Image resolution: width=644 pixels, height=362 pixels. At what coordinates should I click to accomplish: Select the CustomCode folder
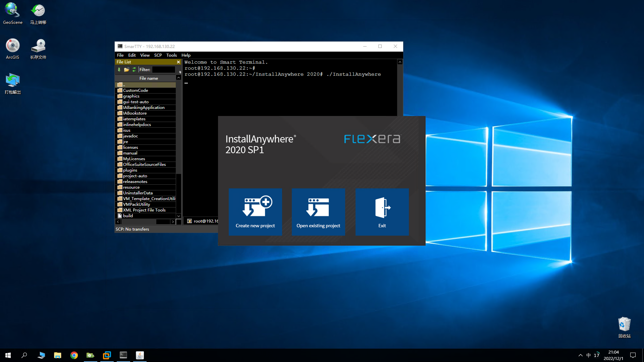click(146, 90)
